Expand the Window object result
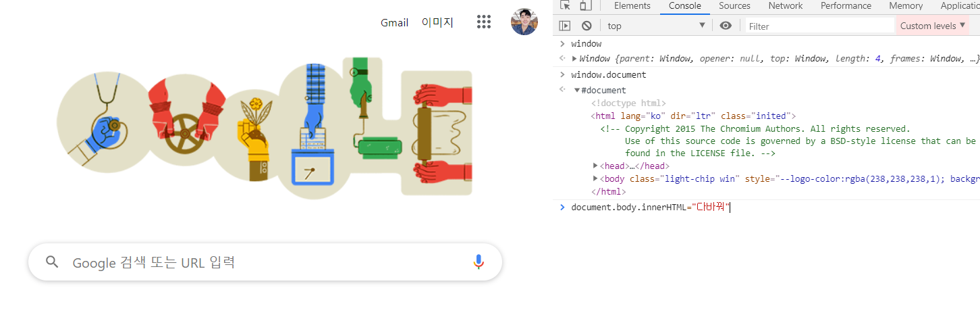The width and height of the screenshot is (980, 315). click(574, 59)
